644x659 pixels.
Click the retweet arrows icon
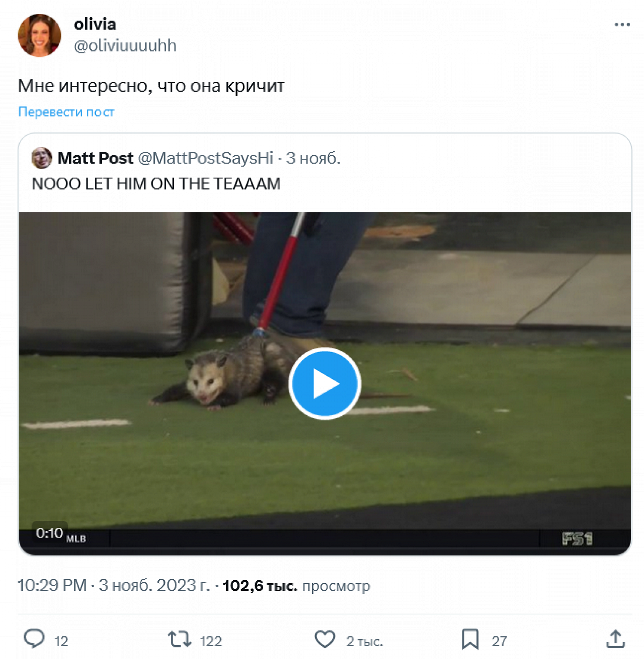tap(179, 639)
